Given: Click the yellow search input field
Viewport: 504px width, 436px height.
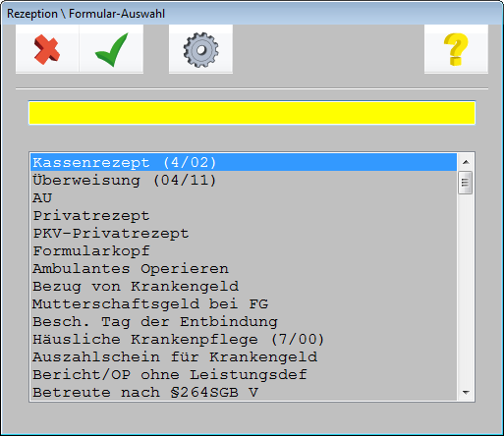Looking at the screenshot, I should pos(252,113).
